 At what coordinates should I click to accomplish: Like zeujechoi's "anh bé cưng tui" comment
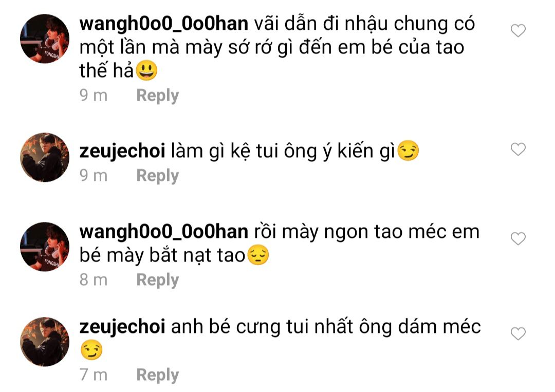(518, 333)
